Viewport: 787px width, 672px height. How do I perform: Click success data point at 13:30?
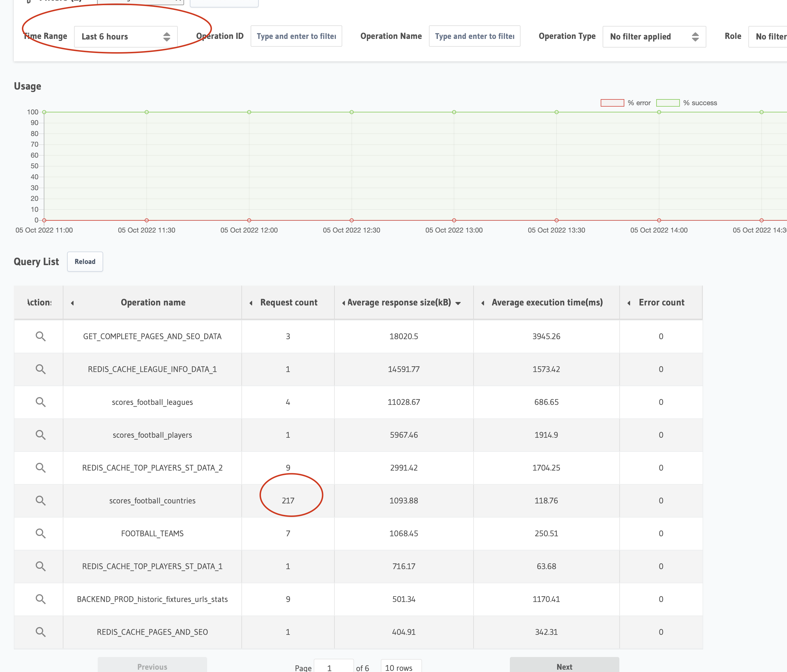557,112
